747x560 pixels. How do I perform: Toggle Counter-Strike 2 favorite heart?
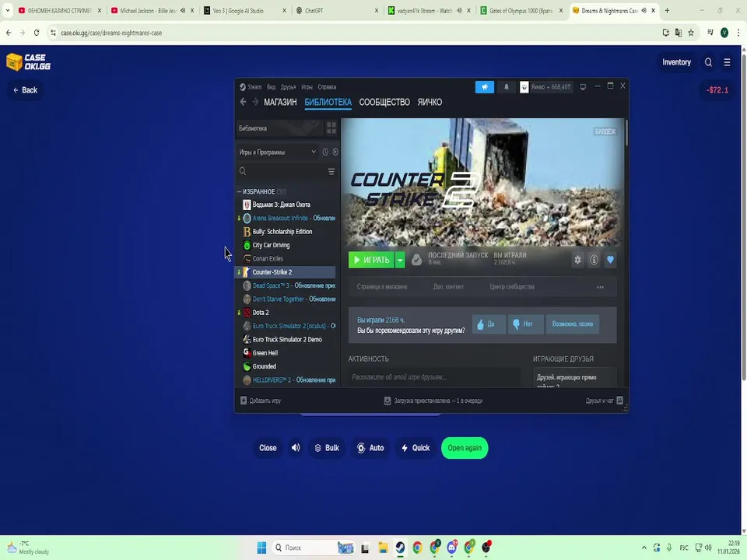(610, 260)
